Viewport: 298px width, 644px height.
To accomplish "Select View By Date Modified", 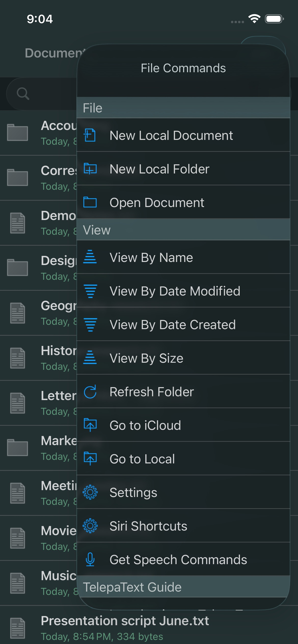I will pos(183,291).
